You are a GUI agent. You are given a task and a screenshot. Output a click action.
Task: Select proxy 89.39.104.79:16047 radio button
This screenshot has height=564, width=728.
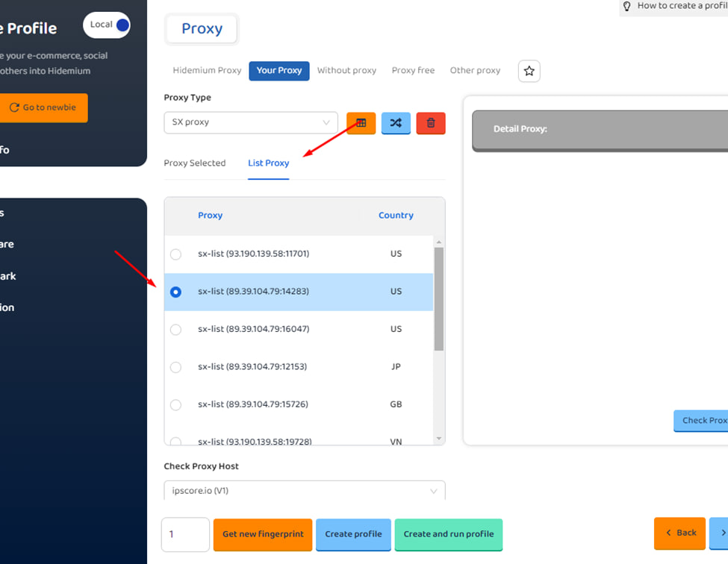[175, 330]
